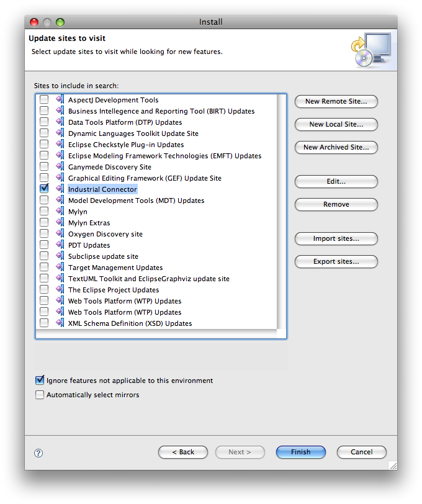The width and height of the screenshot is (422, 504).
Task: Click the site icon beside Oxygen Discovery site
Action: pos(60,233)
